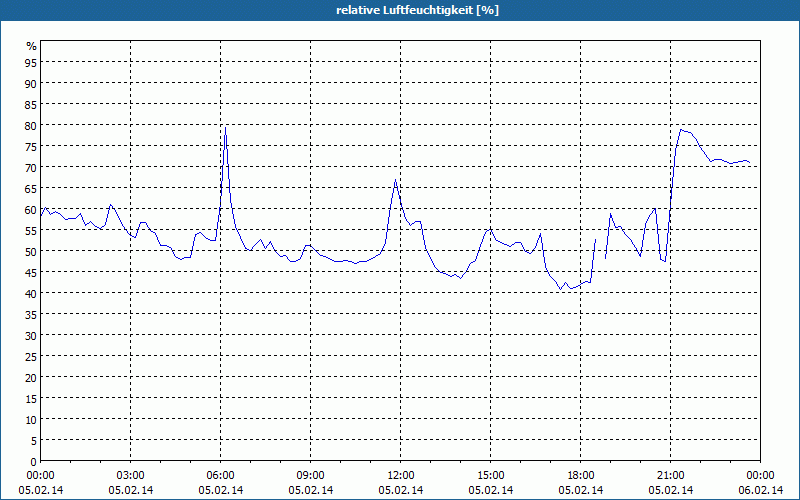Select the '45' y-axis value label

(x=31, y=272)
